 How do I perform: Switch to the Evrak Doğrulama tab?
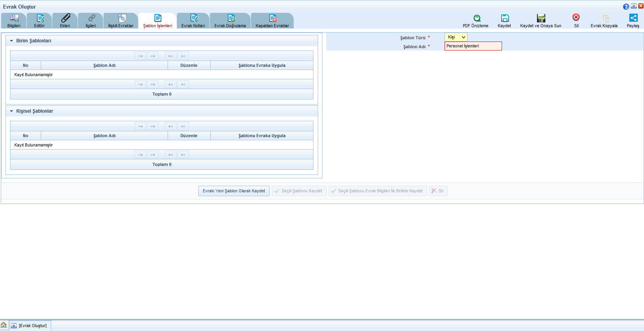click(230, 21)
